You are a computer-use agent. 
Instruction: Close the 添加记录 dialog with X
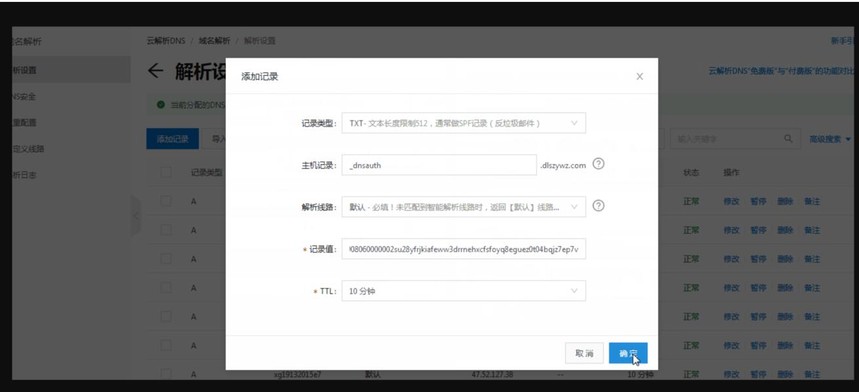639,77
